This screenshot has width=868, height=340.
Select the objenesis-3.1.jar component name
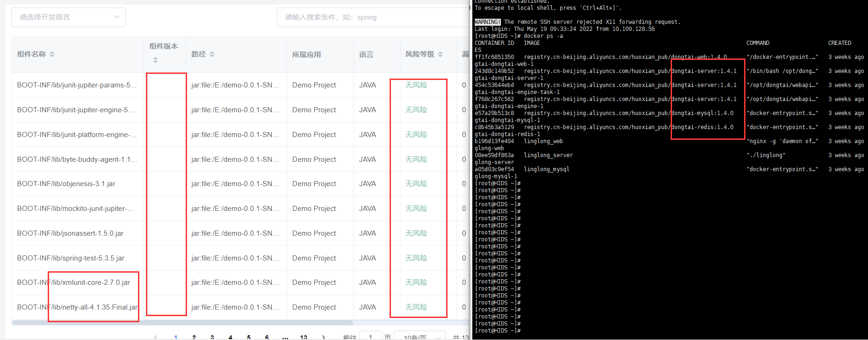(66, 184)
